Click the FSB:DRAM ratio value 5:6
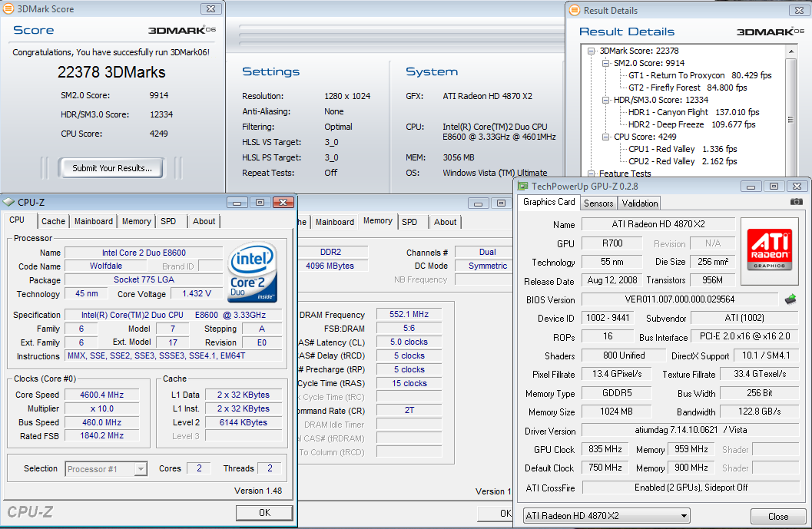Viewport: 812px width, 529px height. tap(409, 328)
